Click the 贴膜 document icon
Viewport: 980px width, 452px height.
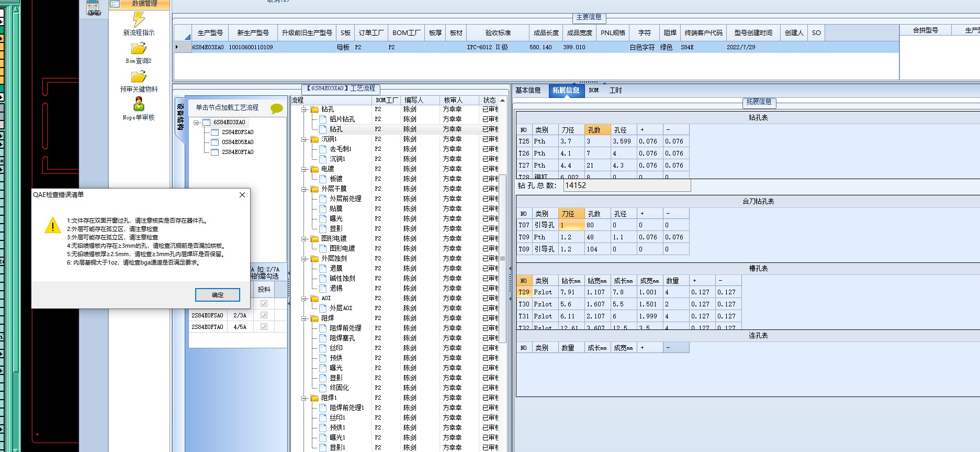(323, 209)
